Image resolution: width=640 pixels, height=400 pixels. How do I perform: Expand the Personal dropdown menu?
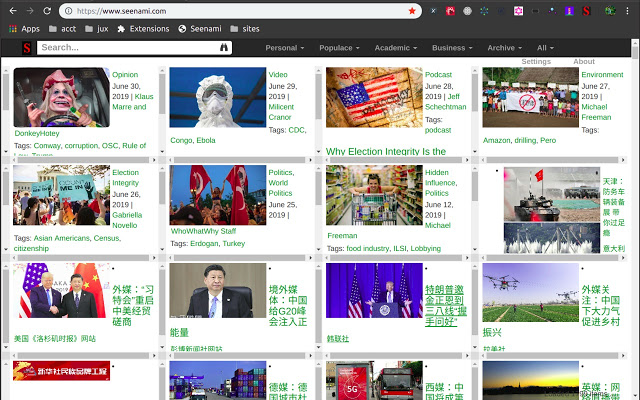click(285, 48)
